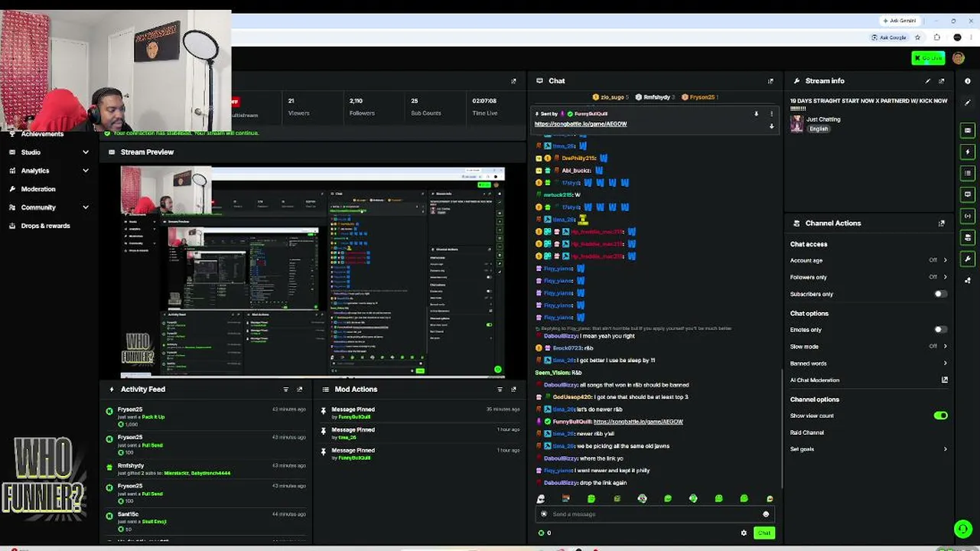Toggle wrench stream info widget in sidebar
This screenshot has width=980, height=551.
(968, 259)
